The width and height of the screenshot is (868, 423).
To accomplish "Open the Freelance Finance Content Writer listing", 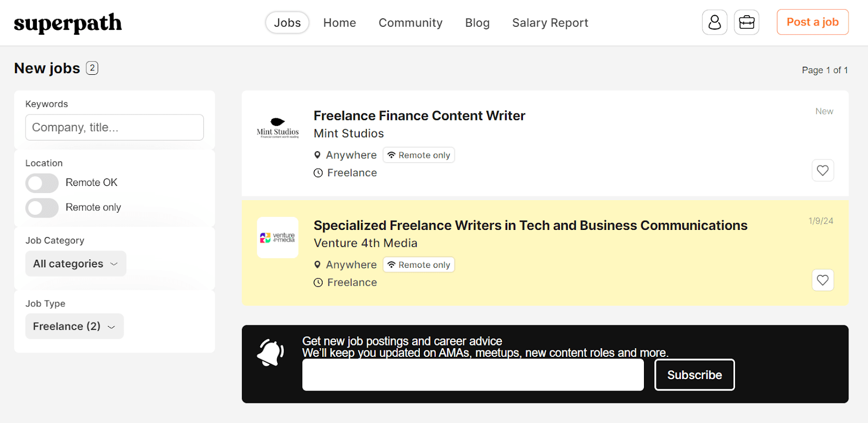I will 419,116.
